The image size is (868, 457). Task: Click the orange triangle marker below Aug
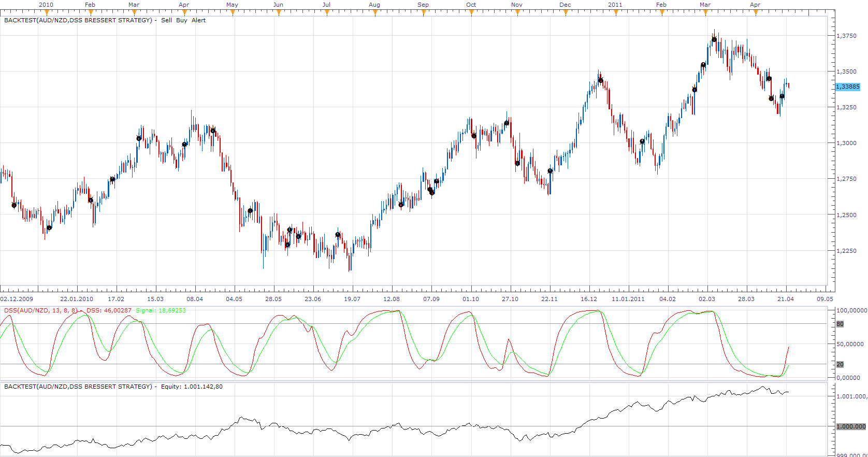[375, 12]
